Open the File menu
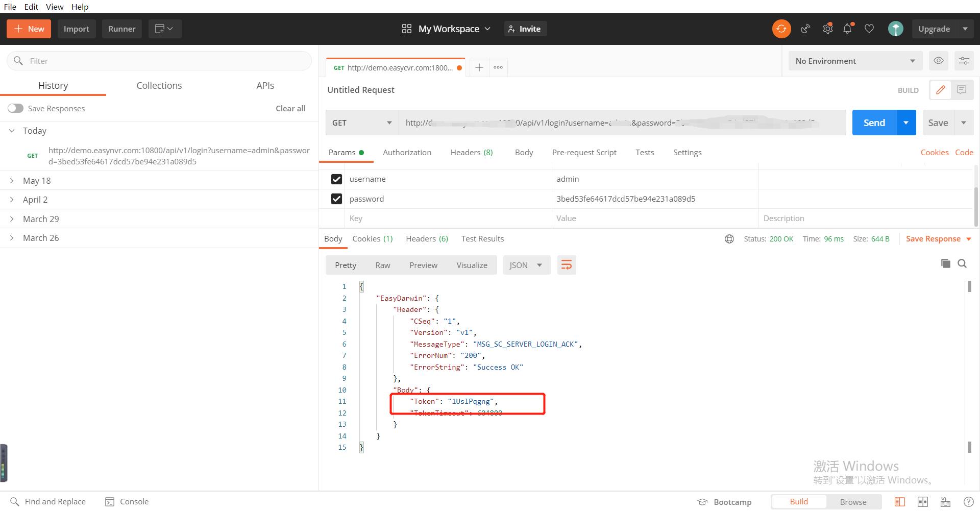 [10, 7]
